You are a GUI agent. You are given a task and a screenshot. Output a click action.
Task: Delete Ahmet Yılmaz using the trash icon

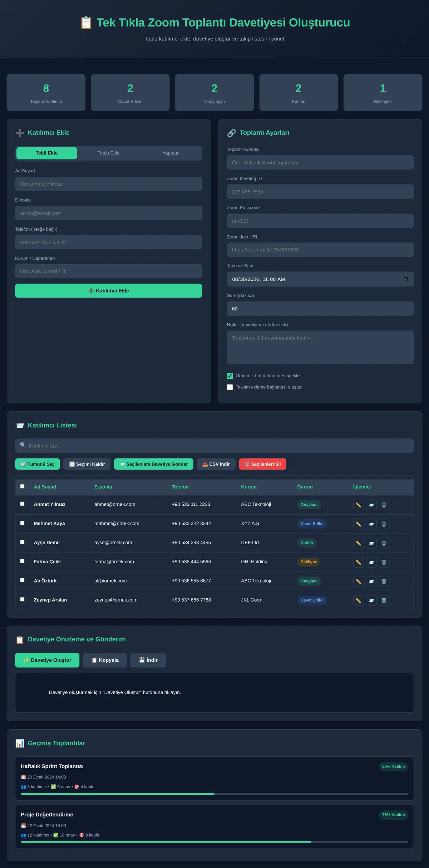click(384, 505)
